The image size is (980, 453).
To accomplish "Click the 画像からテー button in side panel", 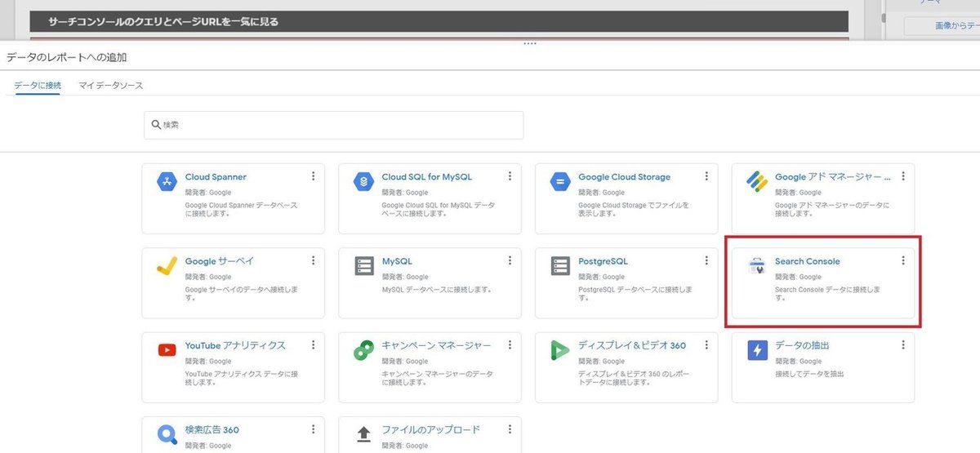I will point(941,26).
